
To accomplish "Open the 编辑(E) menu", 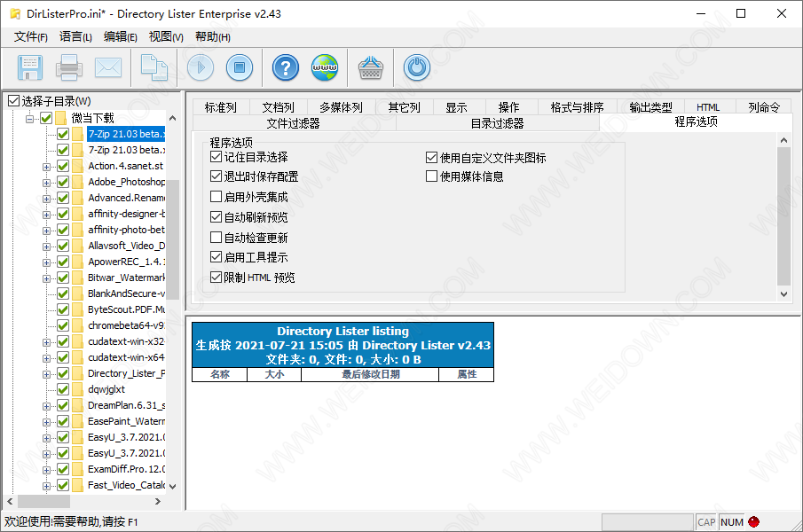I will tap(121, 37).
